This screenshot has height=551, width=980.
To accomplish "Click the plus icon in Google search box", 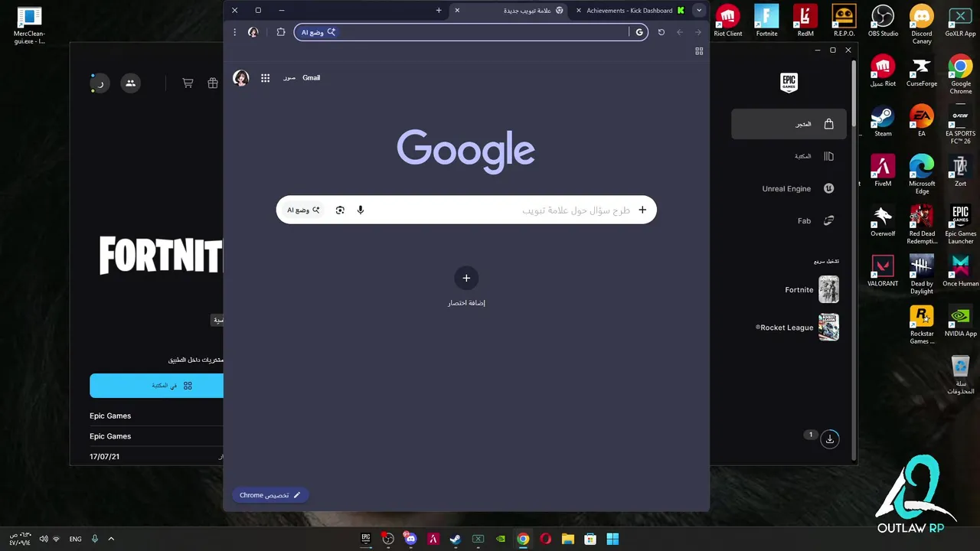I will click(x=642, y=210).
